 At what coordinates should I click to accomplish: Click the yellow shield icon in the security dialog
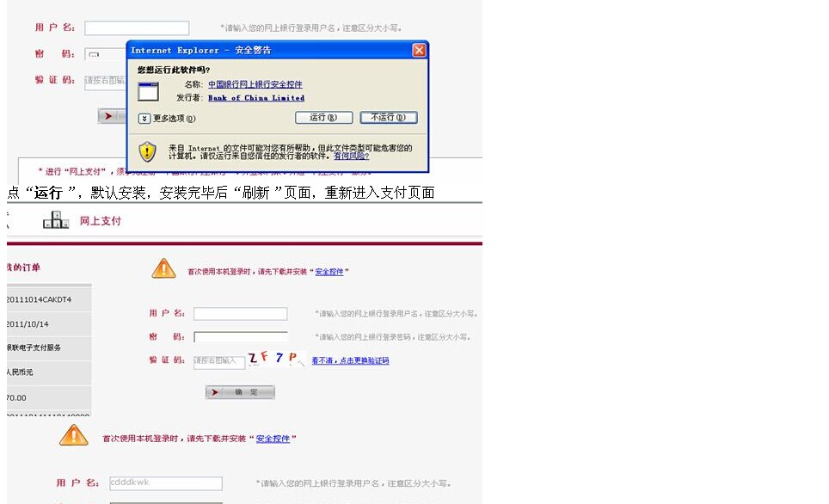tap(148, 152)
